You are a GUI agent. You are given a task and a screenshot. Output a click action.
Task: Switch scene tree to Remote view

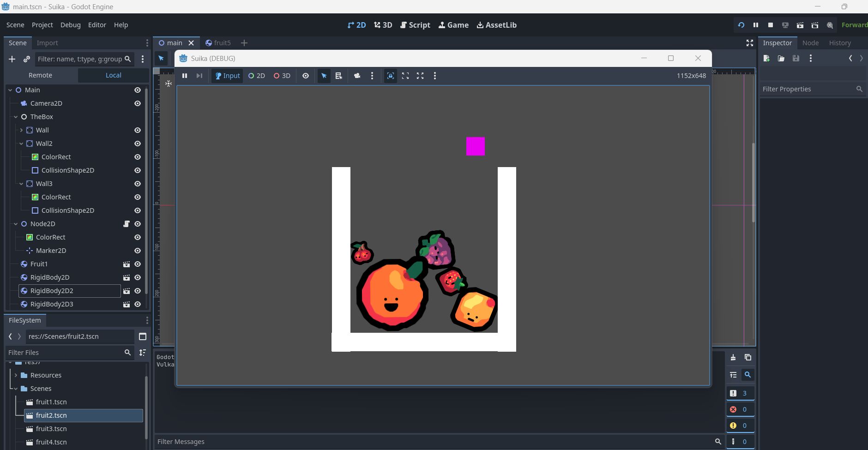coord(41,75)
